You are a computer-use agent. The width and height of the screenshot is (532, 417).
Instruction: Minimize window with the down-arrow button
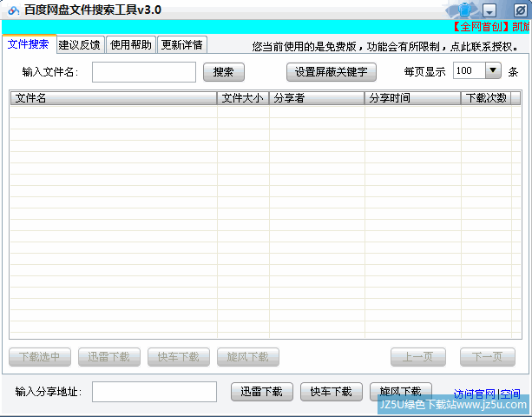[489, 10]
